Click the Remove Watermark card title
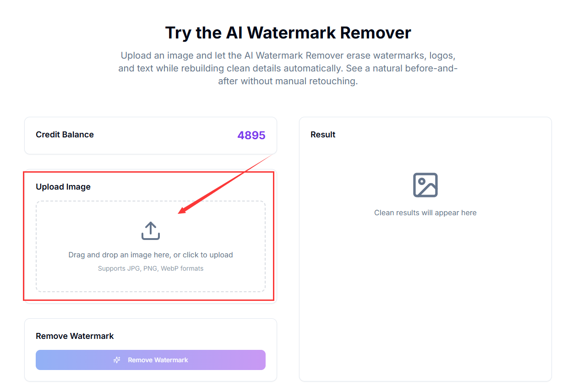 75,336
